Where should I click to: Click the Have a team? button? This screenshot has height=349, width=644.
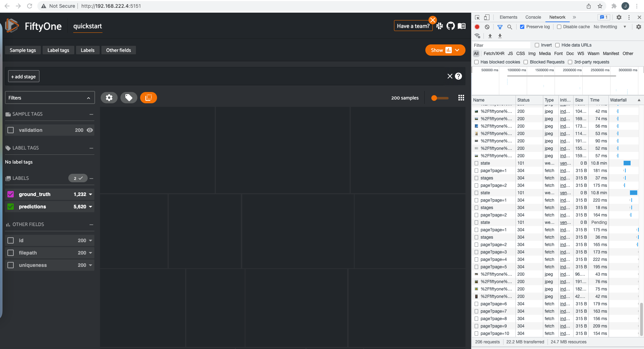pyautogui.click(x=413, y=25)
